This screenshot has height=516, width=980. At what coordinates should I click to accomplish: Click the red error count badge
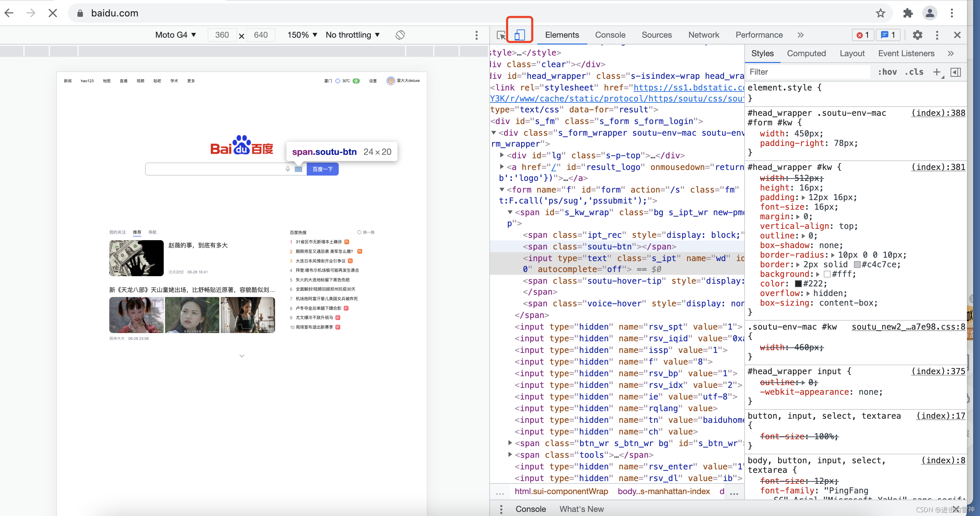pos(862,35)
